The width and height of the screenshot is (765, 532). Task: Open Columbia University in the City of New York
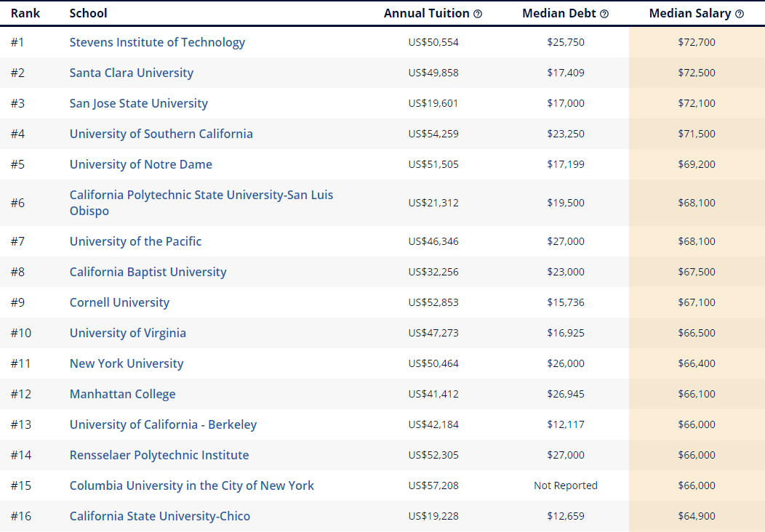click(x=192, y=485)
